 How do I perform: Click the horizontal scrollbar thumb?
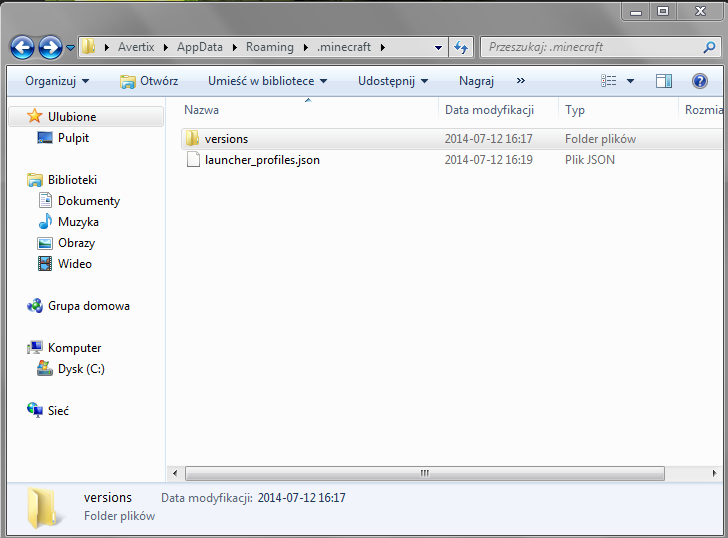(425, 473)
